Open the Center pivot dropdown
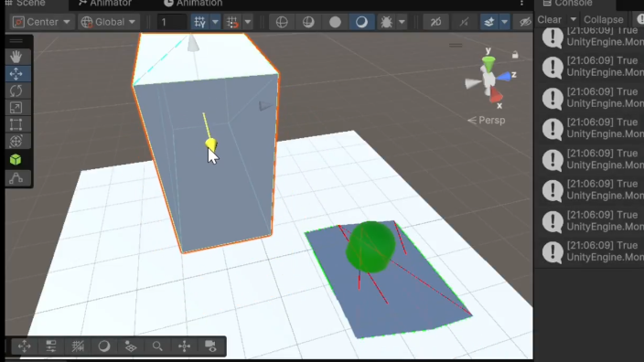The image size is (644, 362). 41,22
